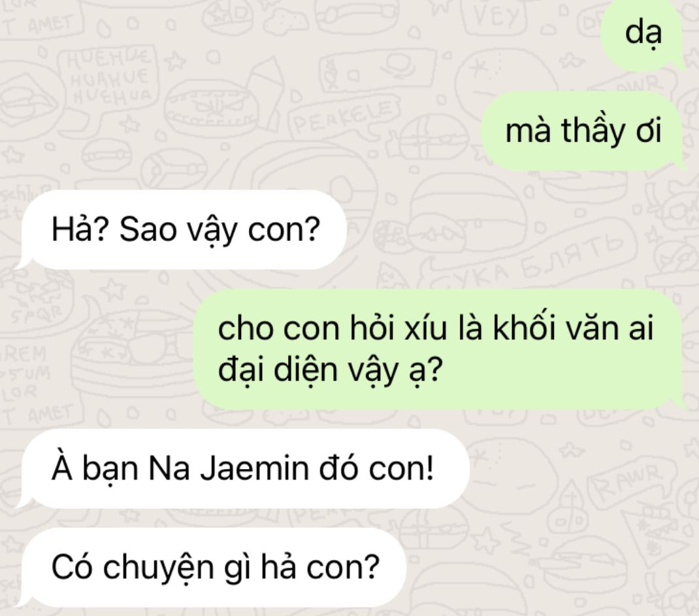Click the word "thầy" in green bubble

[x=593, y=131]
